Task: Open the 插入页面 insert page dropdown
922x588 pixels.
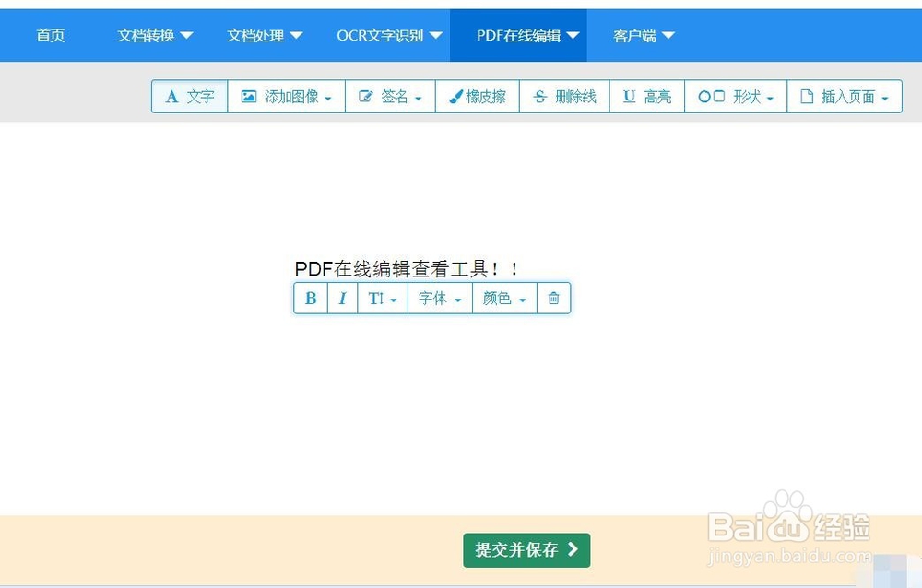Action: (845, 97)
